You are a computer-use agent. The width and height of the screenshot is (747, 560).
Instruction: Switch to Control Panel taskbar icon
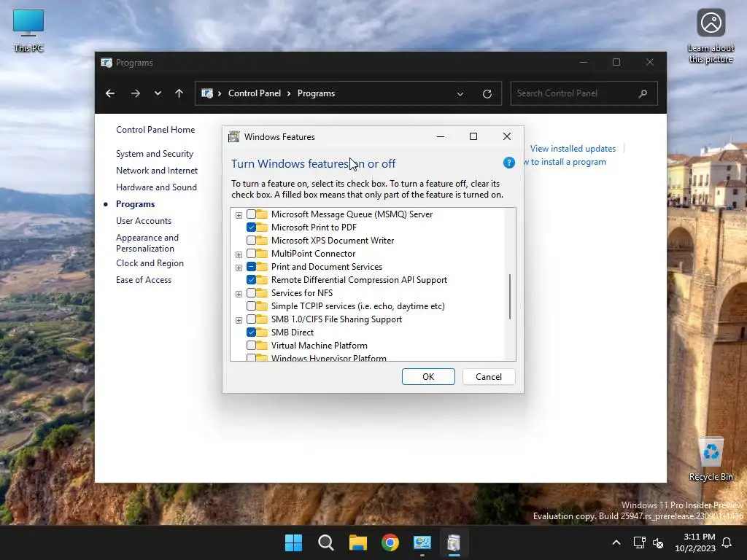click(422, 542)
